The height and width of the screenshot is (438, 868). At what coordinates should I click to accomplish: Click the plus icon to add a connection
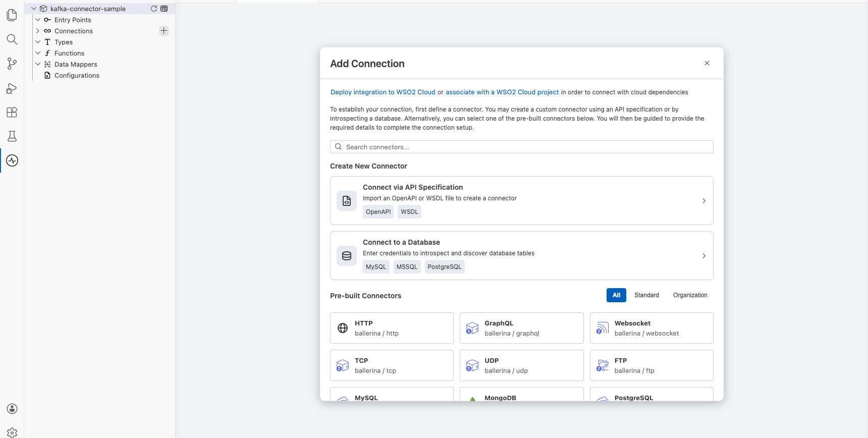[164, 31]
